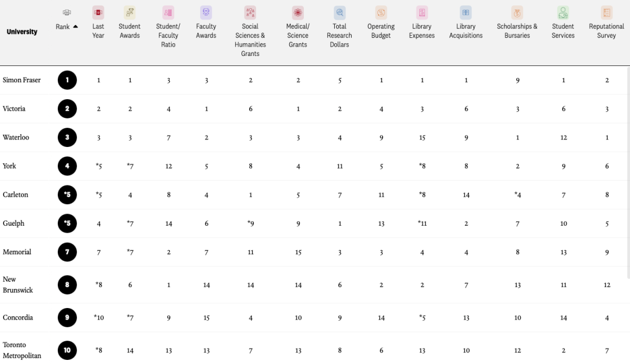The height and width of the screenshot is (364, 630).
Task: Sort by Scholarships & Bursaries header
Action: [x=517, y=31]
